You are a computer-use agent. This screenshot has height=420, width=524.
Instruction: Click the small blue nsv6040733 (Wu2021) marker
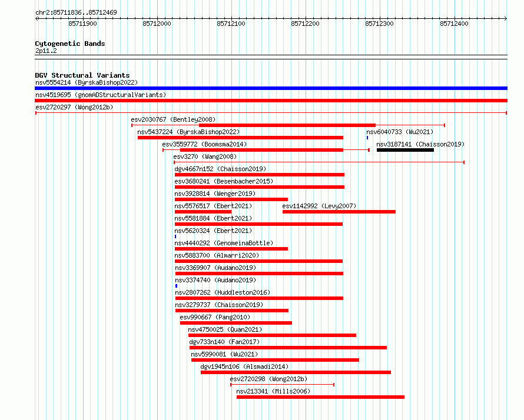[367, 138]
